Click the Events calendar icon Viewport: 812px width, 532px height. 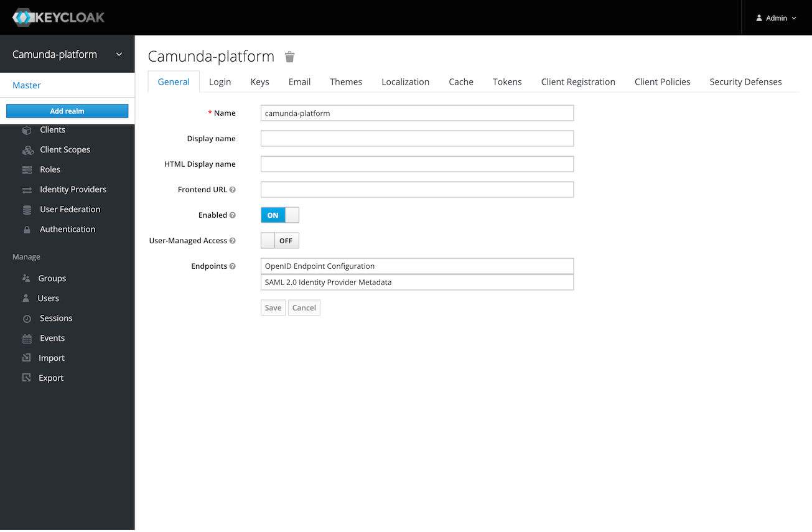tap(27, 338)
